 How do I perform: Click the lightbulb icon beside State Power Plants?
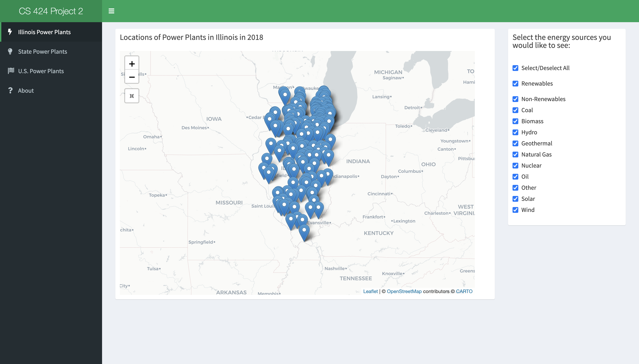pos(10,51)
